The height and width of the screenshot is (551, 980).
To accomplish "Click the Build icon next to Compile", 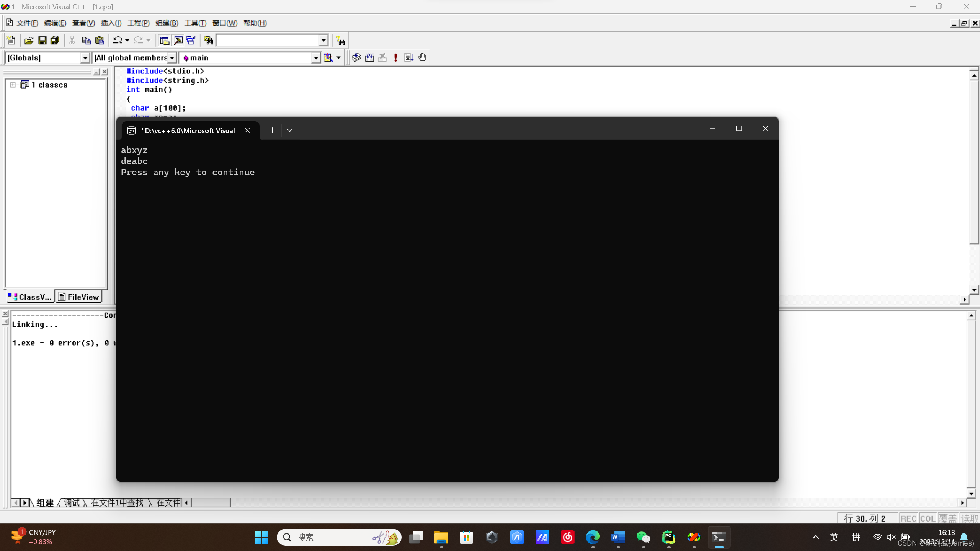I will (369, 57).
